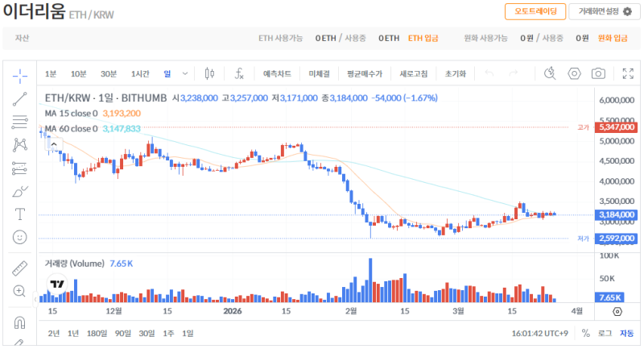Click the ETH 입금 link
Image resolution: width=644 pixels, height=349 pixels.
[423, 38]
